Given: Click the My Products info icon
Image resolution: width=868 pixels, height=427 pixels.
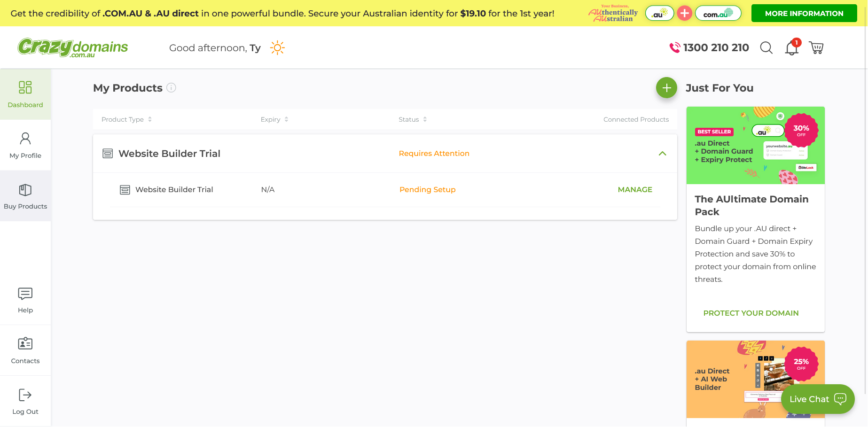Looking at the screenshot, I should click(x=172, y=88).
